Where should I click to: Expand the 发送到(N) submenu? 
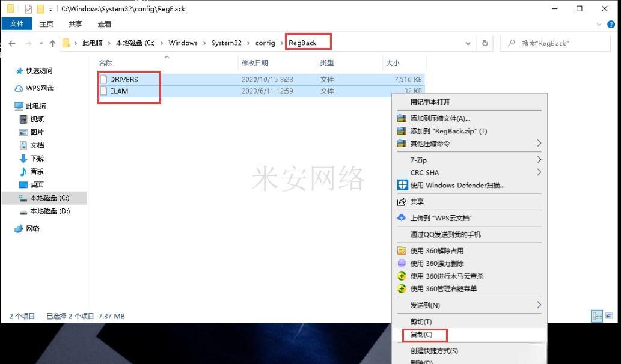tap(469, 305)
